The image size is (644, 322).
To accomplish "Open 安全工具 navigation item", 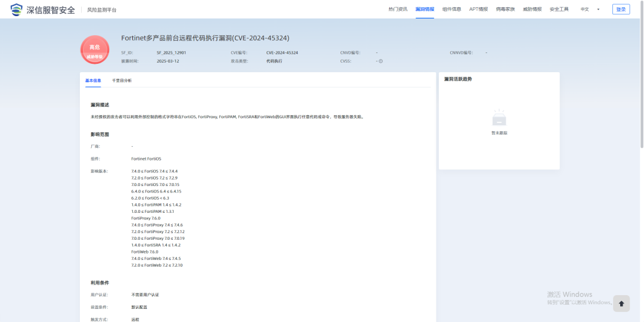I will [559, 10].
